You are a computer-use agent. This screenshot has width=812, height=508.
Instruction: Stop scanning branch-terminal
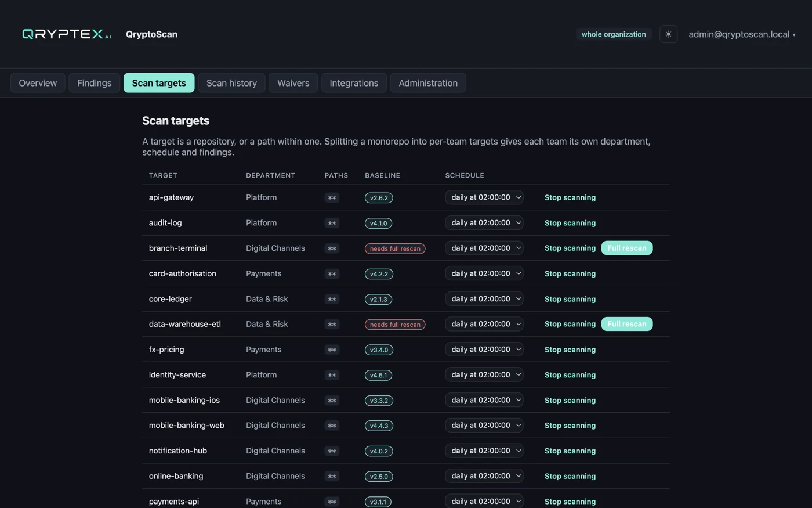point(570,248)
